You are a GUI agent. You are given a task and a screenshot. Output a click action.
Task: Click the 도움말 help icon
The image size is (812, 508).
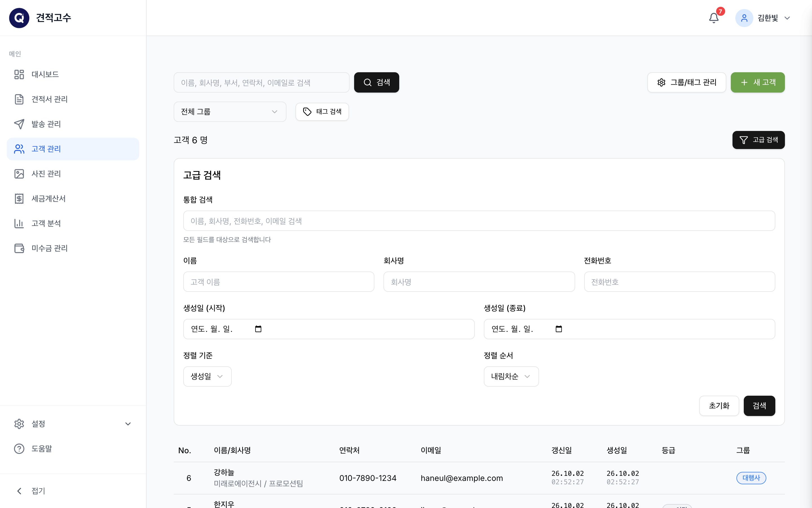(x=19, y=448)
